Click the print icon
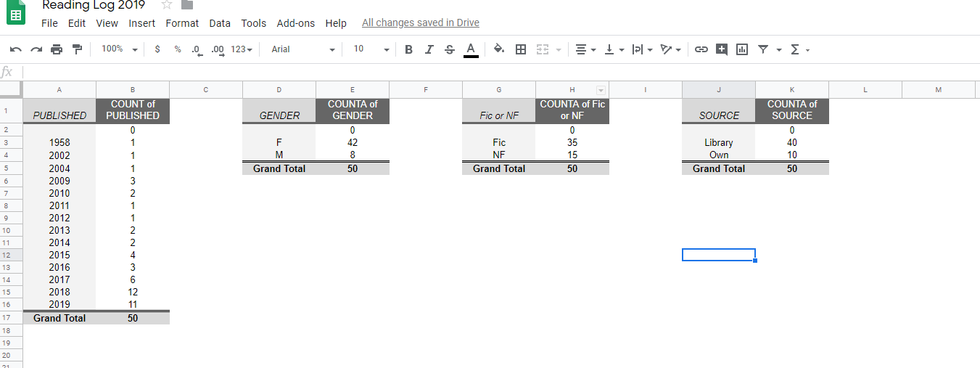This screenshot has height=368, width=980. [57, 49]
